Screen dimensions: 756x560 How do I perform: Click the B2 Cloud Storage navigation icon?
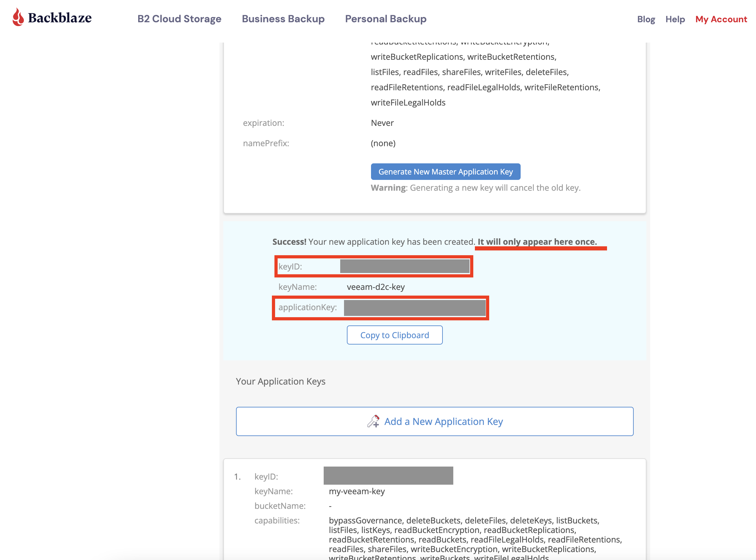pyautogui.click(x=179, y=18)
